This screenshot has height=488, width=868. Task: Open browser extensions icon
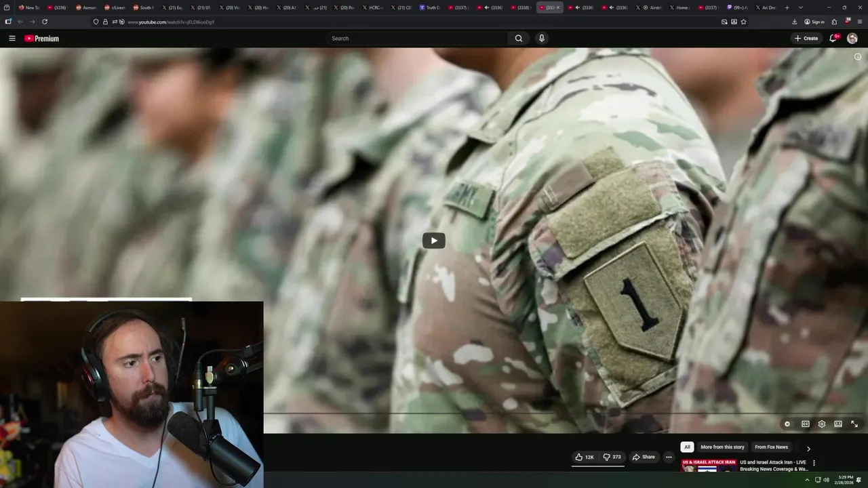pos(834,22)
